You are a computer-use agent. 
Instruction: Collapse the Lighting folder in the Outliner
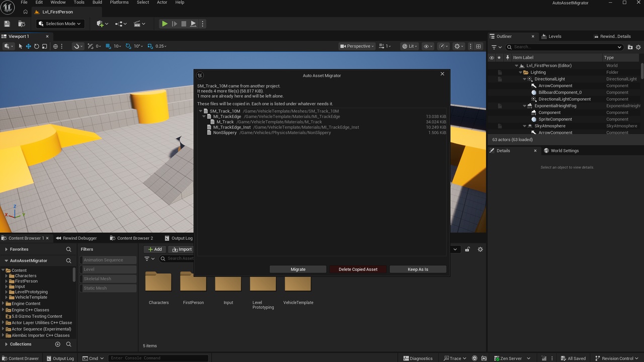coord(520,72)
